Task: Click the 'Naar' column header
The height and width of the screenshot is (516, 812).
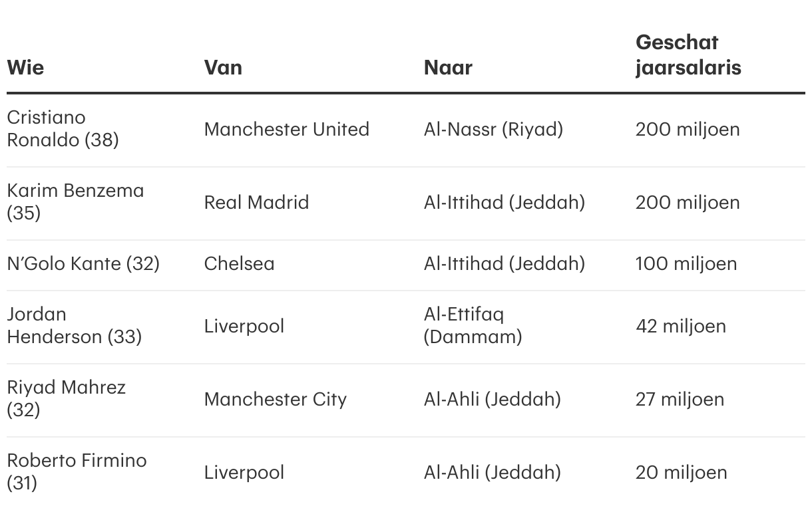Action: tap(448, 68)
